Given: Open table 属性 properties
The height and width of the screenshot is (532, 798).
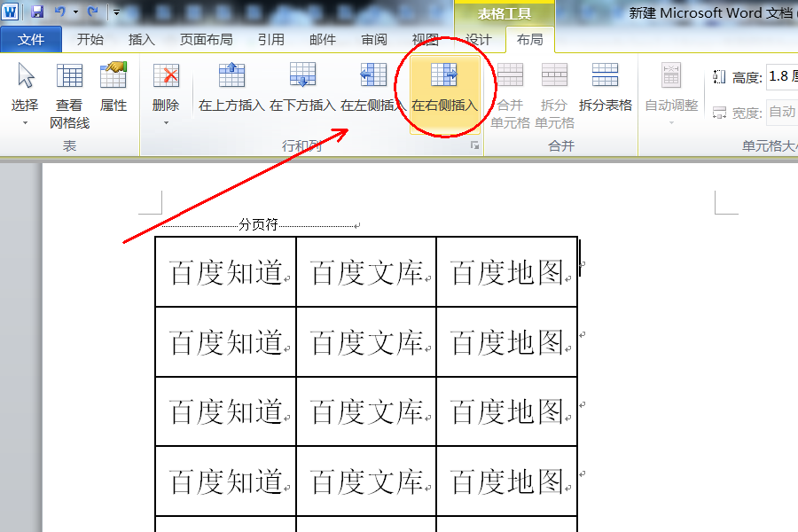Looking at the screenshot, I should point(113,87).
